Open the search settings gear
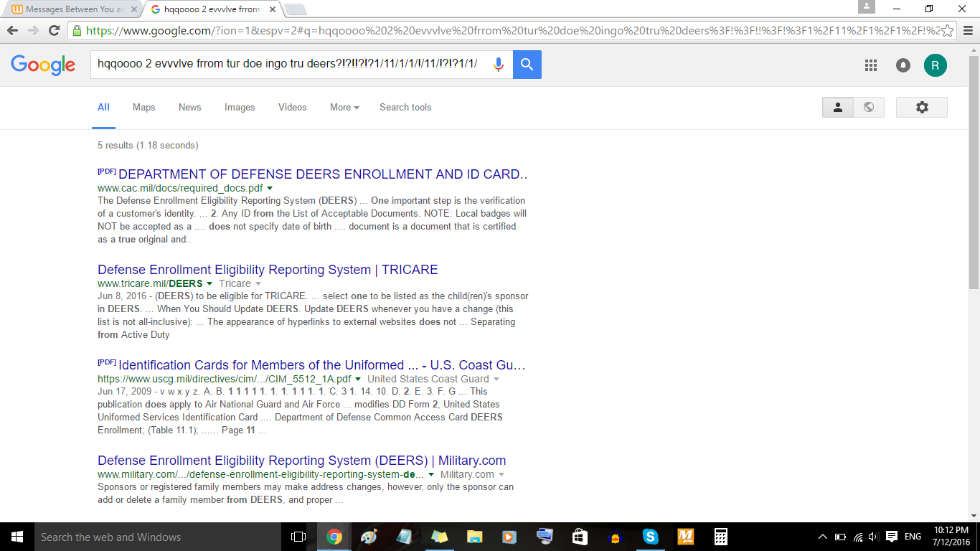 [x=922, y=107]
